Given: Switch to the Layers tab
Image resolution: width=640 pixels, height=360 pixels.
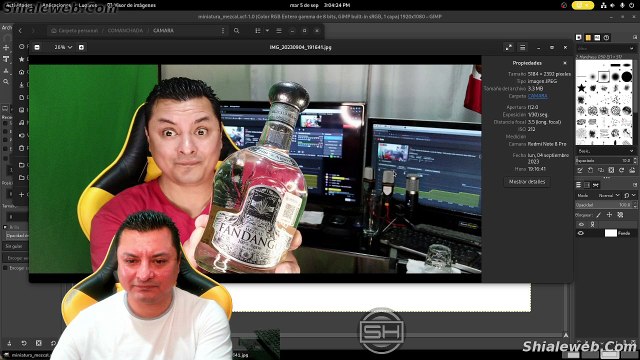Looking at the screenshot, I should pyautogui.click(x=578, y=185).
